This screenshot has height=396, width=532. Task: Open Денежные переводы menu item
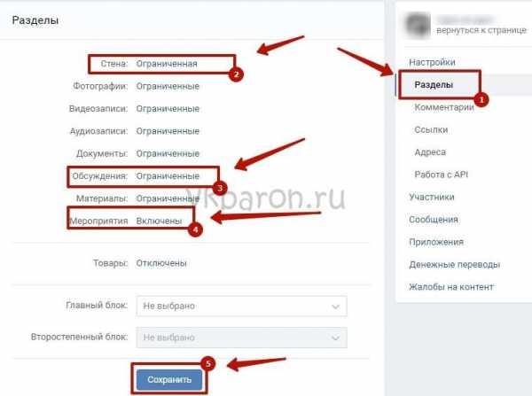[x=454, y=264]
